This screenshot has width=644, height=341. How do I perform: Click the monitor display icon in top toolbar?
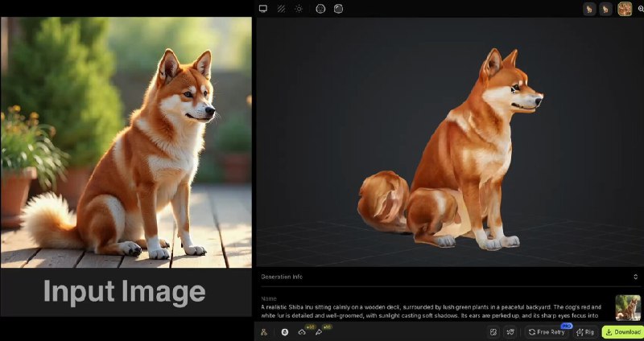[262, 9]
